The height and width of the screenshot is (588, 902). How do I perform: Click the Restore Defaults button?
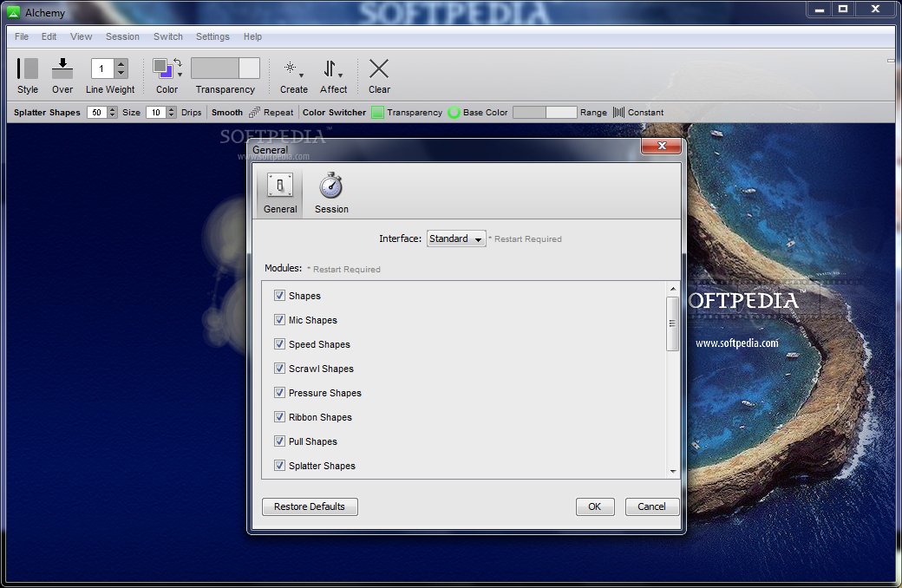(310, 506)
